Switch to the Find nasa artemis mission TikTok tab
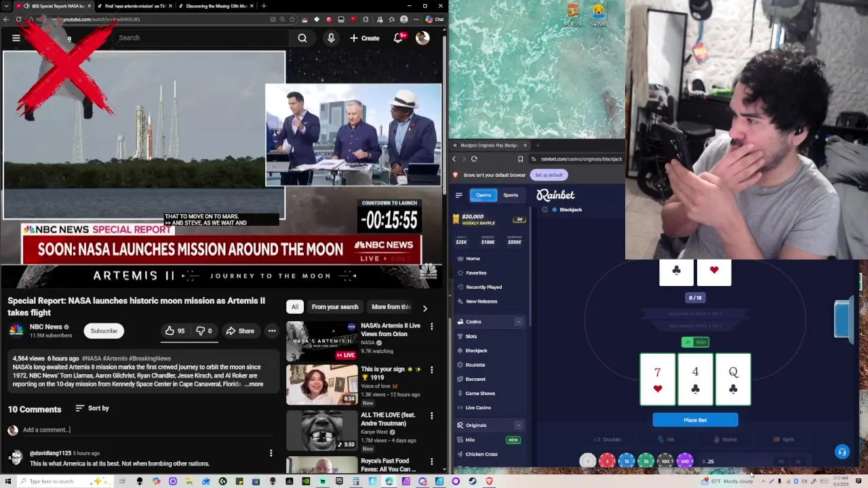This screenshot has height=488, width=868. pos(134,6)
